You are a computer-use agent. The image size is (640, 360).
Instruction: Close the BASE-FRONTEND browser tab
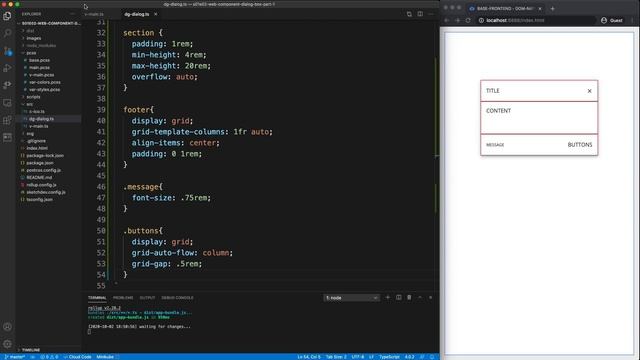[540, 9]
